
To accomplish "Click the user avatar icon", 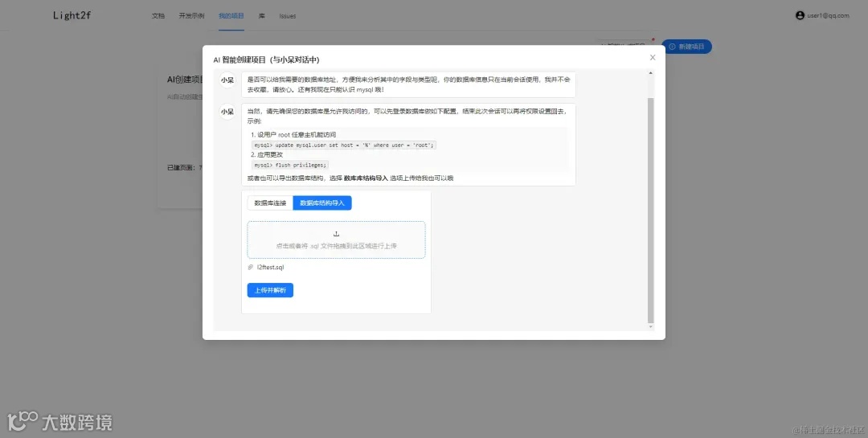I will coord(800,15).
